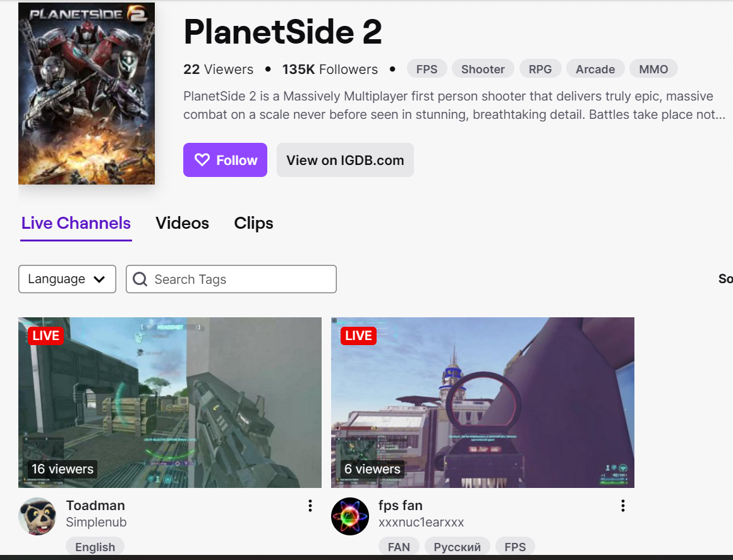Click xxxnuc1earxxx's atom avatar icon
This screenshot has height=560, width=733.
(x=350, y=516)
